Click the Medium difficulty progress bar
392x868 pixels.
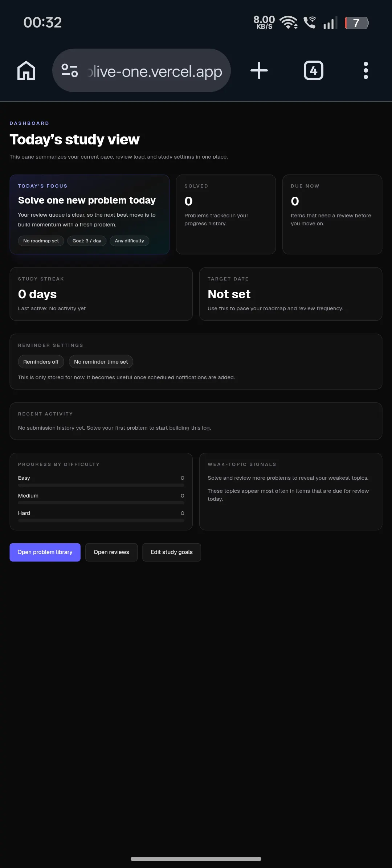pyautogui.click(x=101, y=503)
